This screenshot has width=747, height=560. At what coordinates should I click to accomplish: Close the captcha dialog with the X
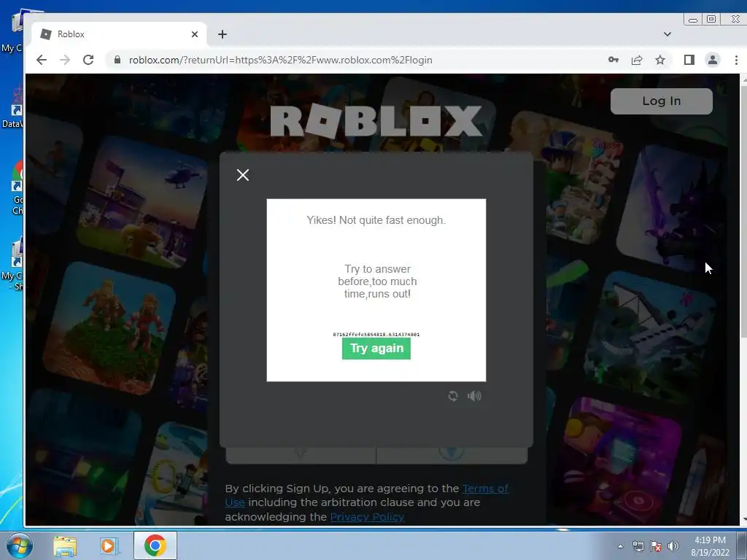tap(243, 175)
